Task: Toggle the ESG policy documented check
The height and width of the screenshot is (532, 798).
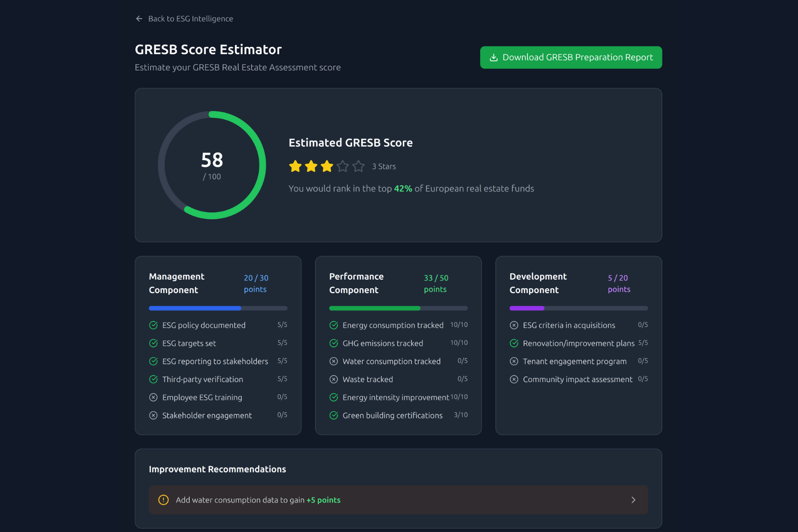Action: tap(153, 325)
